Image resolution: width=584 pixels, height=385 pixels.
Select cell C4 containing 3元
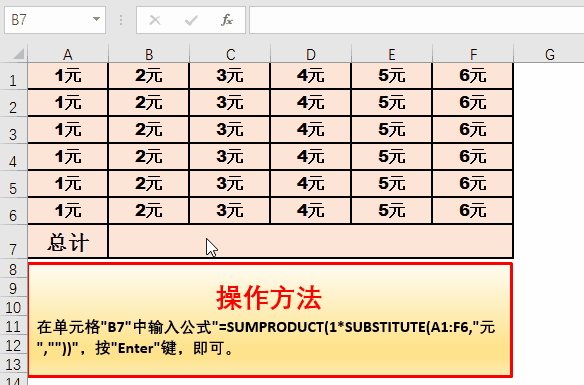point(230,157)
